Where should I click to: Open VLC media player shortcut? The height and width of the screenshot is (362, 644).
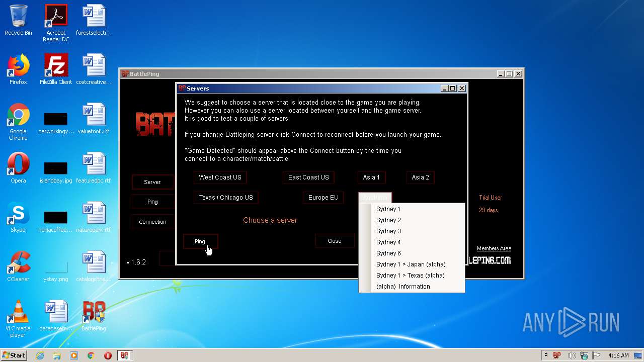18,319
